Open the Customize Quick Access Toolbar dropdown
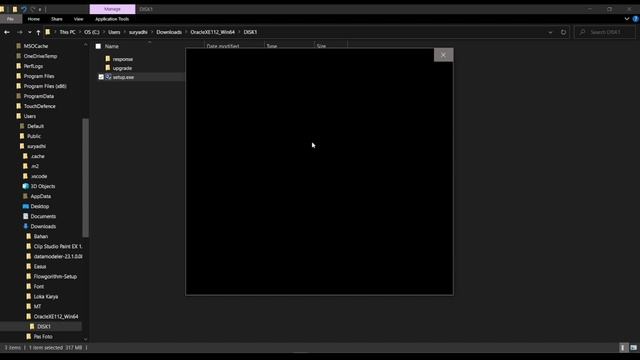The width and height of the screenshot is (640, 360). [40, 9]
